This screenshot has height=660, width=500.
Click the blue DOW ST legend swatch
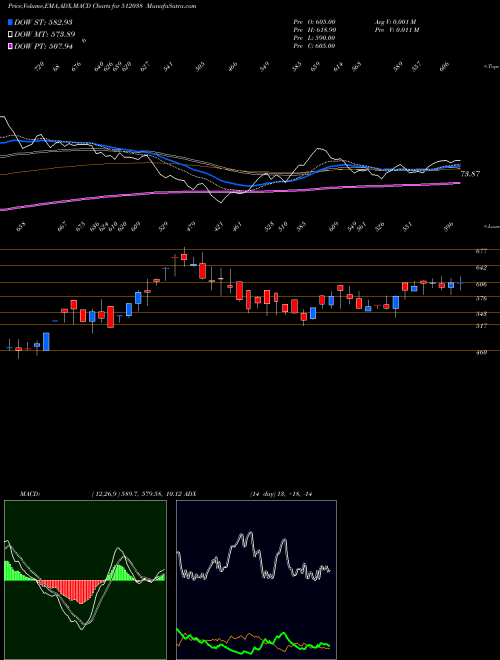pyautogui.click(x=10, y=22)
